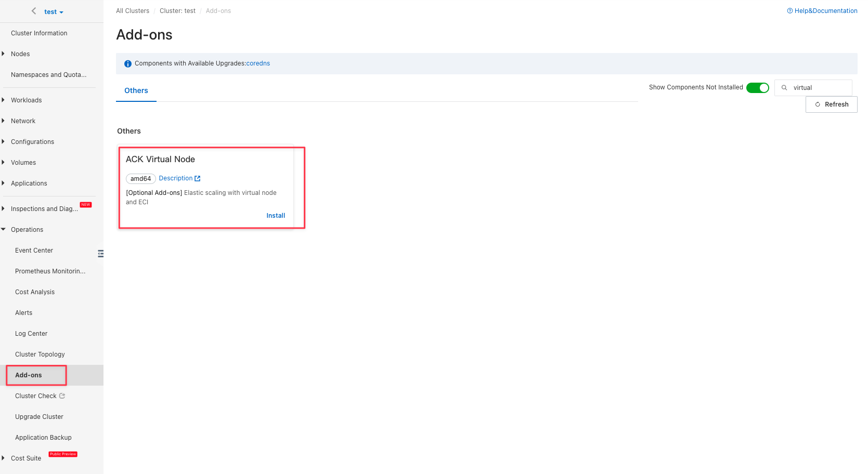868x474 pixels.
Task: Collapse the Operations section
Action: tap(27, 230)
